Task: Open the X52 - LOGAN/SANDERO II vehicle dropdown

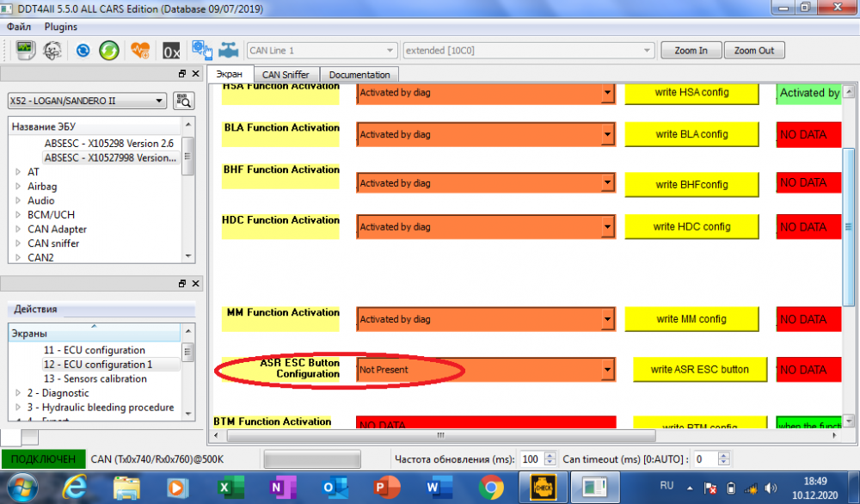Action: [x=87, y=101]
